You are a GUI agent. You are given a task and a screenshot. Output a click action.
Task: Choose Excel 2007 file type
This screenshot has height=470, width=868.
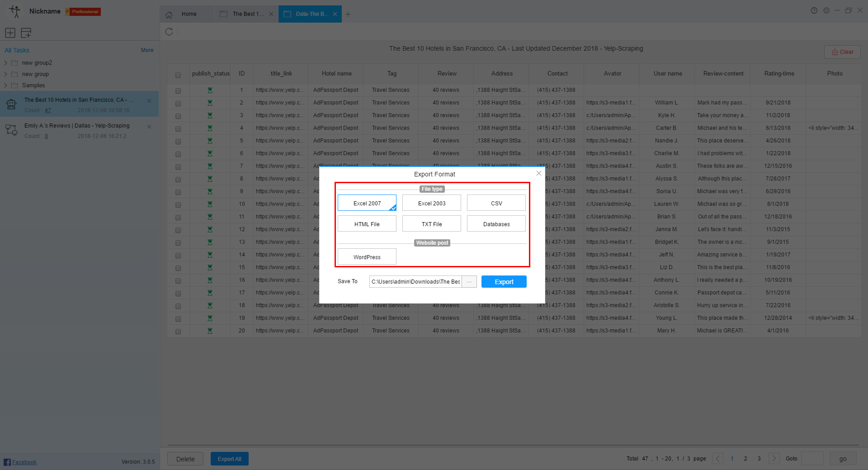click(x=367, y=203)
